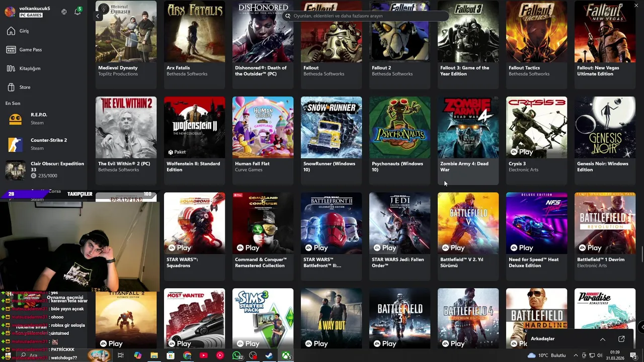Open the Human Fall Flat game card
Viewport: 644px width, 362px height.
[263, 140]
